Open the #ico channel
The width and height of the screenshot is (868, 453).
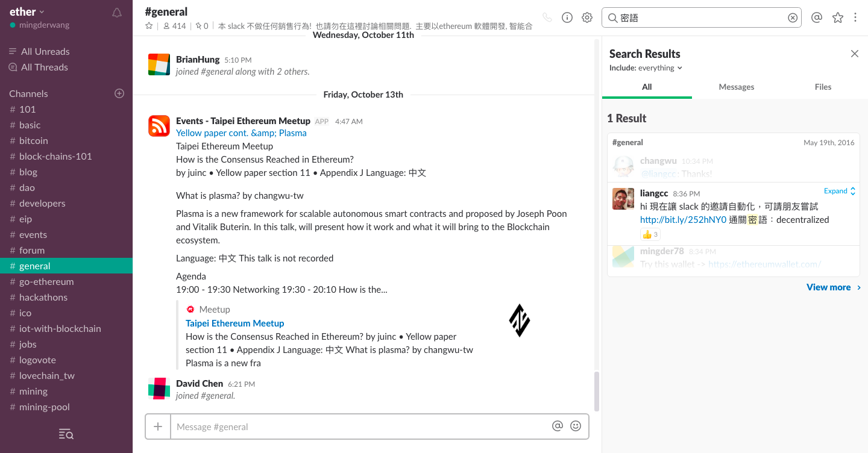66,313
